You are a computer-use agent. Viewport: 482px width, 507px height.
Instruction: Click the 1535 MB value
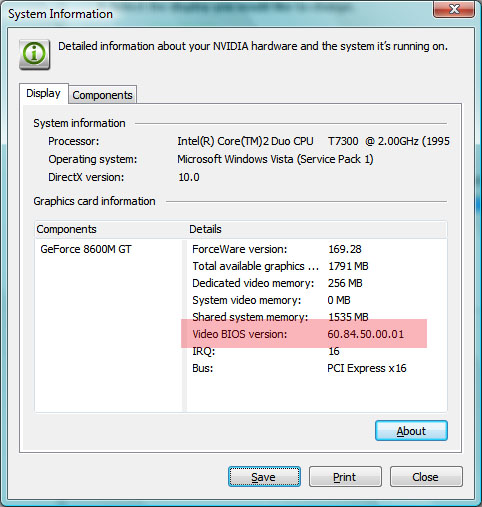348,317
